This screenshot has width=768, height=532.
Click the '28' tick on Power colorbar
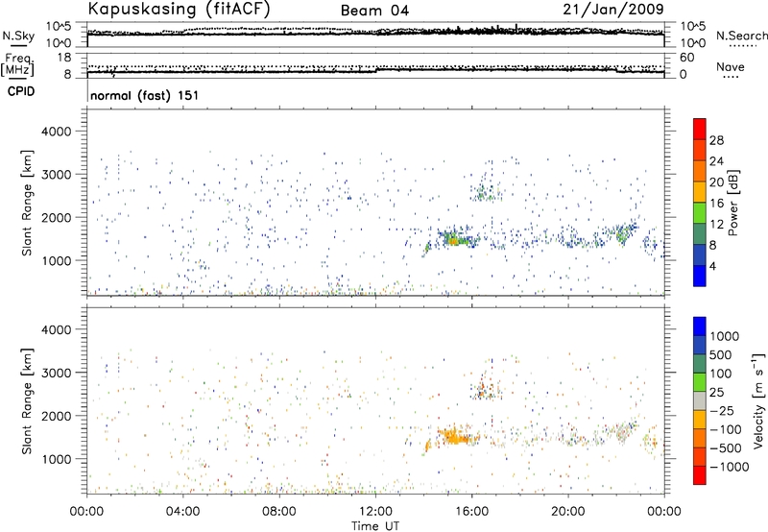[x=716, y=140]
